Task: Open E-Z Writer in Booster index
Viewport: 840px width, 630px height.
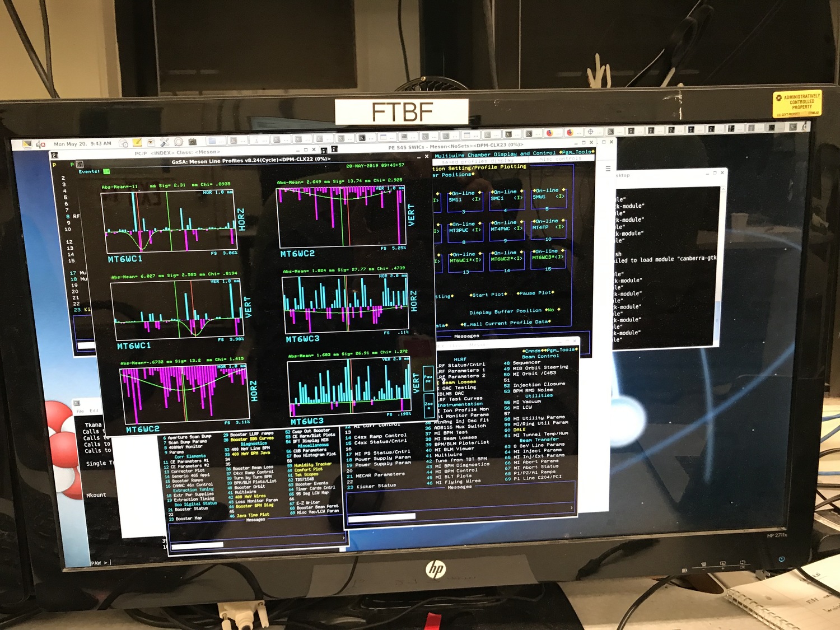Action: tap(308, 503)
